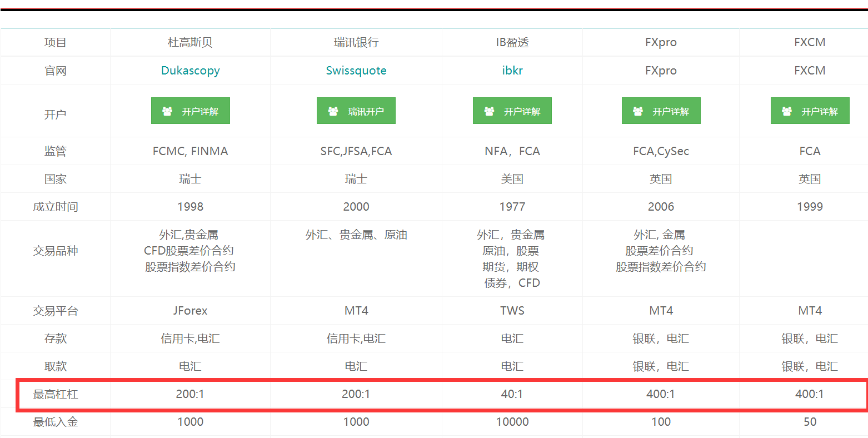Click the 瑞讯开户 green button
This screenshot has height=438, width=868.
point(356,111)
